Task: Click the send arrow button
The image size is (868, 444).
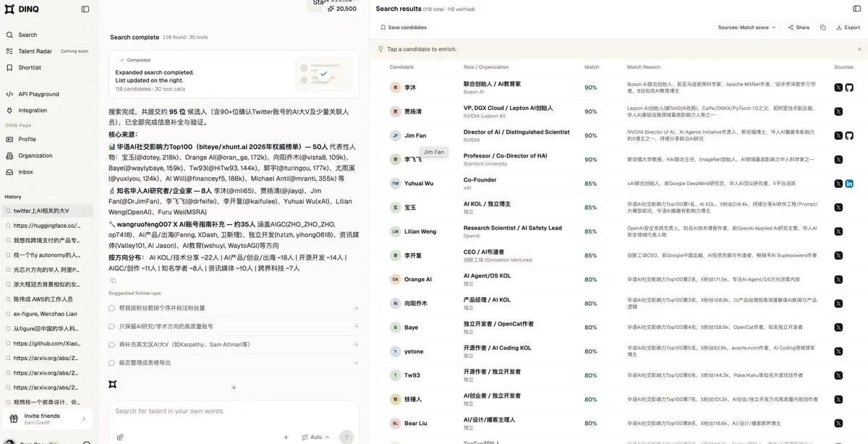Action: [346, 437]
